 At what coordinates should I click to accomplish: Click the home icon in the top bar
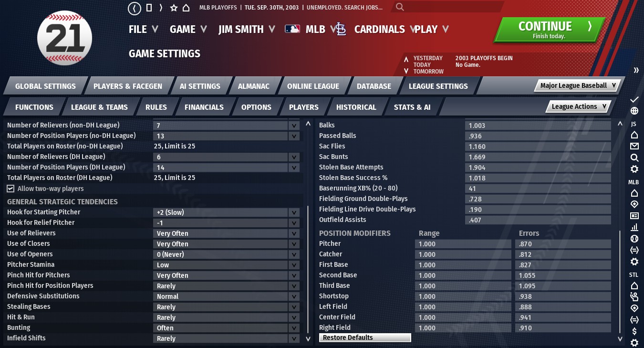pos(186,8)
